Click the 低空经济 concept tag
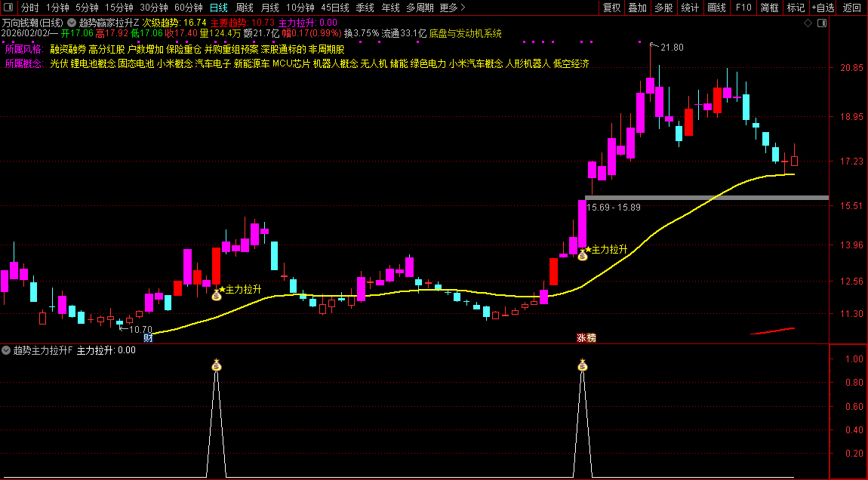The image size is (868, 480). tap(571, 63)
